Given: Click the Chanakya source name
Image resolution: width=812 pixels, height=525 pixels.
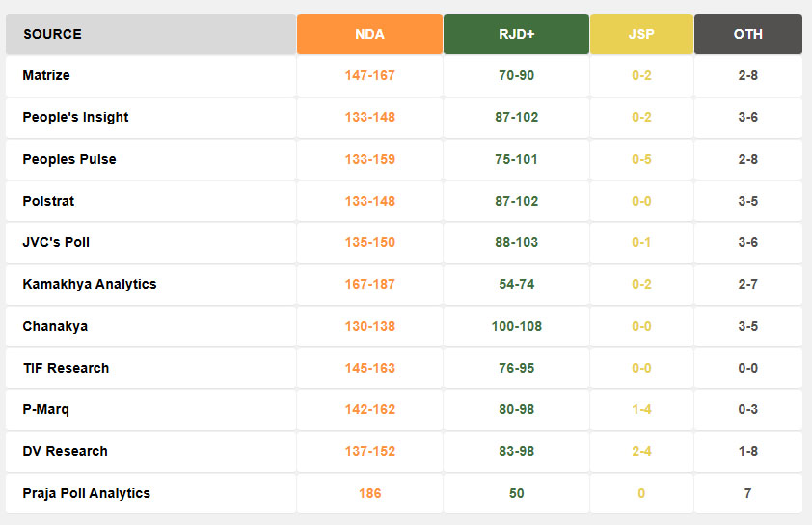Looking at the screenshot, I should (55, 326).
